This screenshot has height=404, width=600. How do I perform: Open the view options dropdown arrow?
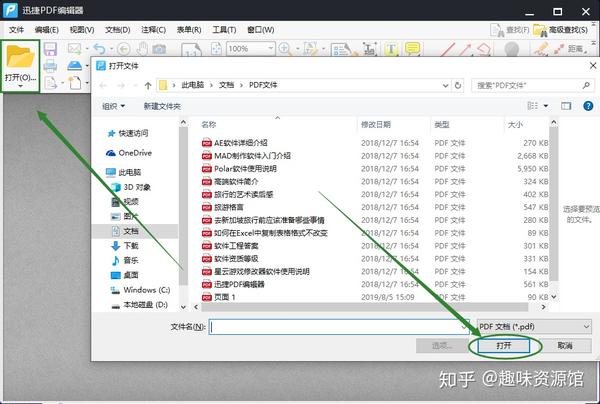click(546, 106)
